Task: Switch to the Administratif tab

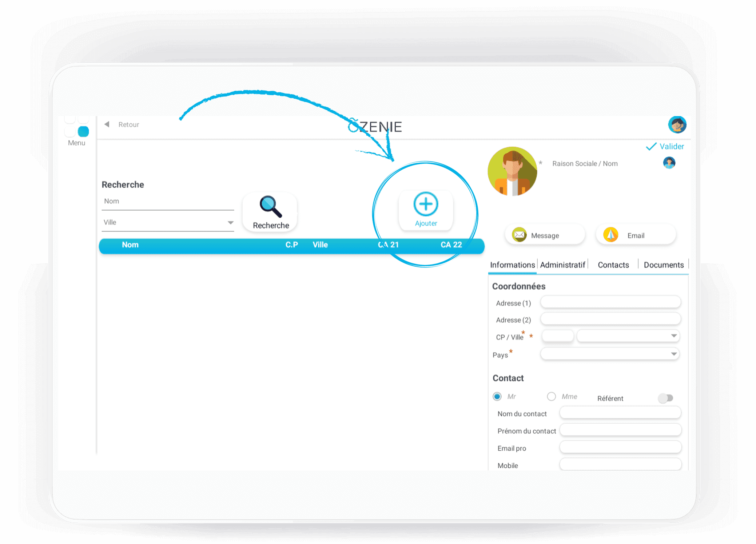Action: pyautogui.click(x=562, y=265)
